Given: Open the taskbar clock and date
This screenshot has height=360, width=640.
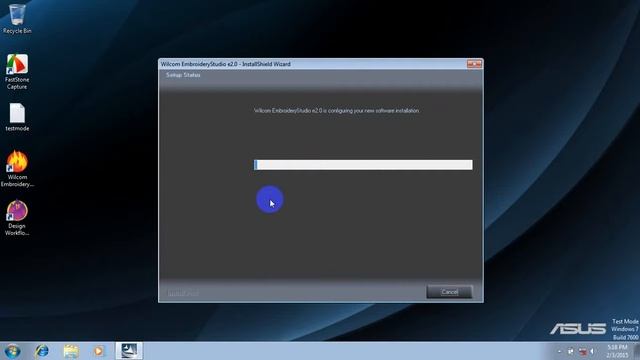Looking at the screenshot, I should coord(617,351).
